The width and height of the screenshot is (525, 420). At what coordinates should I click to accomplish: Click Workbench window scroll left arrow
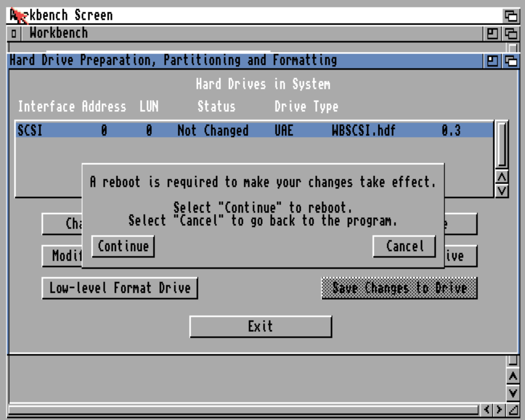coord(487,410)
